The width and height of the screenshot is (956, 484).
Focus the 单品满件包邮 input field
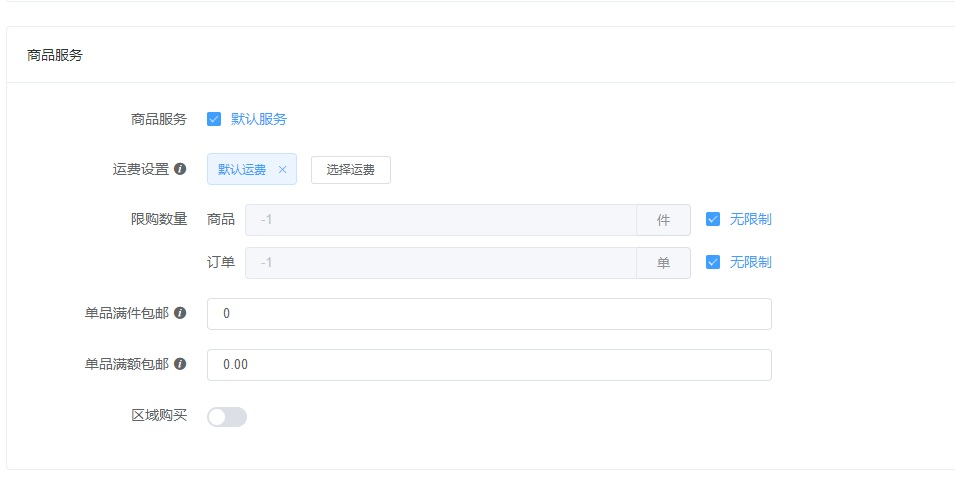tap(489, 314)
